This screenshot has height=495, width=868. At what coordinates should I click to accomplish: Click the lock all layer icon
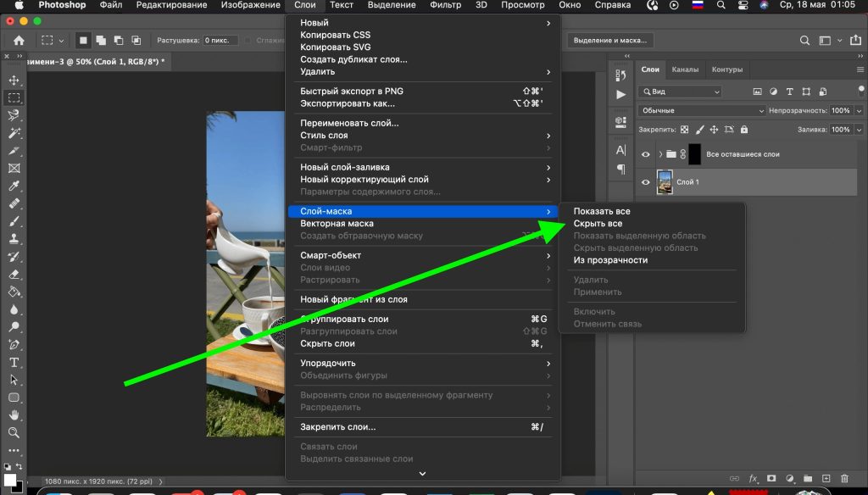[744, 130]
